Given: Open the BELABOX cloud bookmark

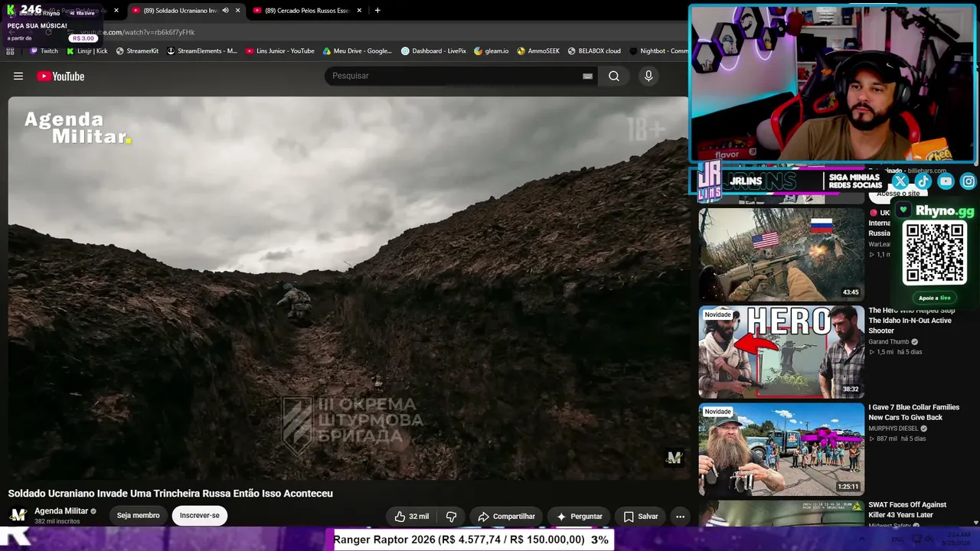Looking at the screenshot, I should pos(594,51).
